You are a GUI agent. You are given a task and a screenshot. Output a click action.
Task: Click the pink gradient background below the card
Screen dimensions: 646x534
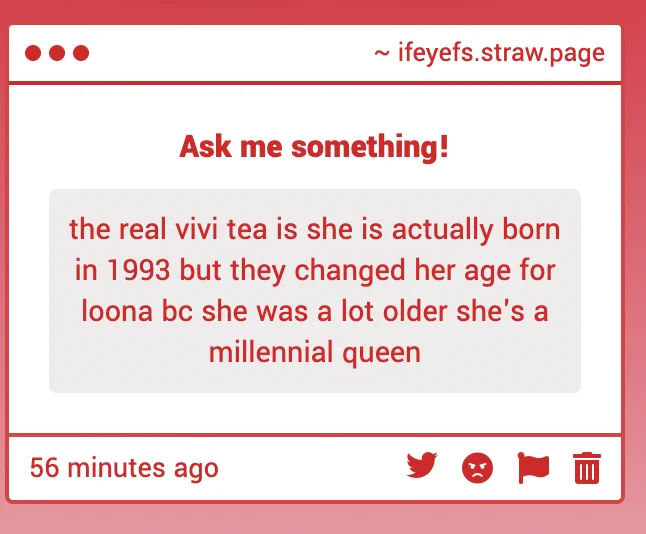tap(323, 520)
